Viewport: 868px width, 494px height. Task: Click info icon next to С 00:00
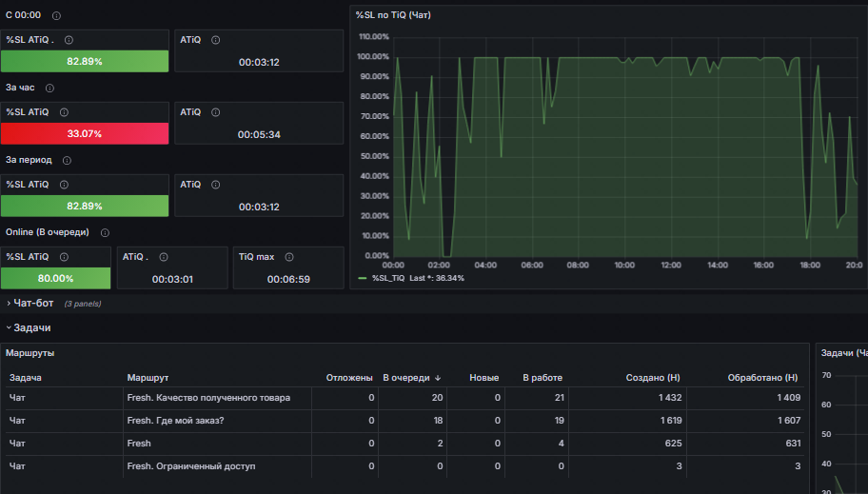56,15
